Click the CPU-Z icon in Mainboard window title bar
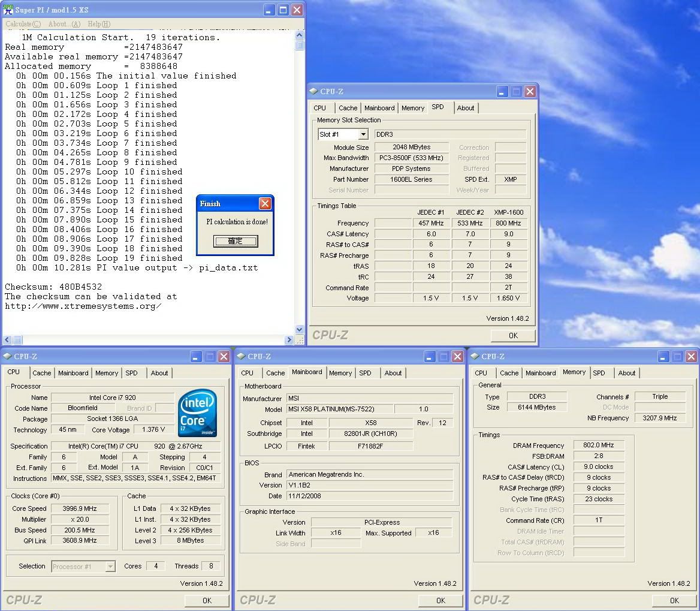This screenshot has height=611, width=700. click(x=241, y=356)
